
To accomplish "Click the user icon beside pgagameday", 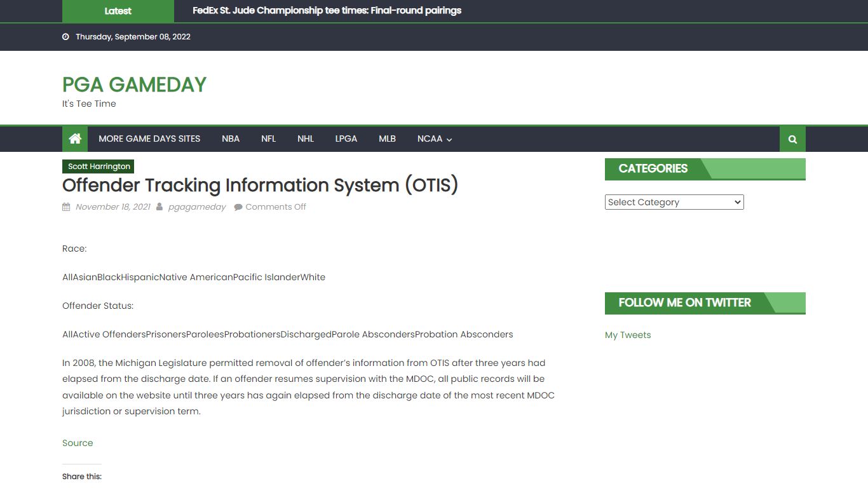I will point(159,207).
